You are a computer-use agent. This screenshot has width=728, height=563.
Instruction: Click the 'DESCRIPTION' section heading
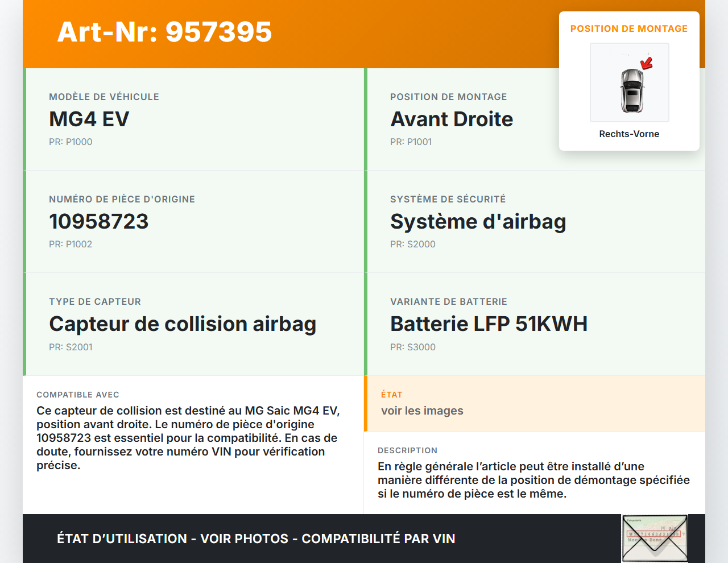(x=407, y=450)
